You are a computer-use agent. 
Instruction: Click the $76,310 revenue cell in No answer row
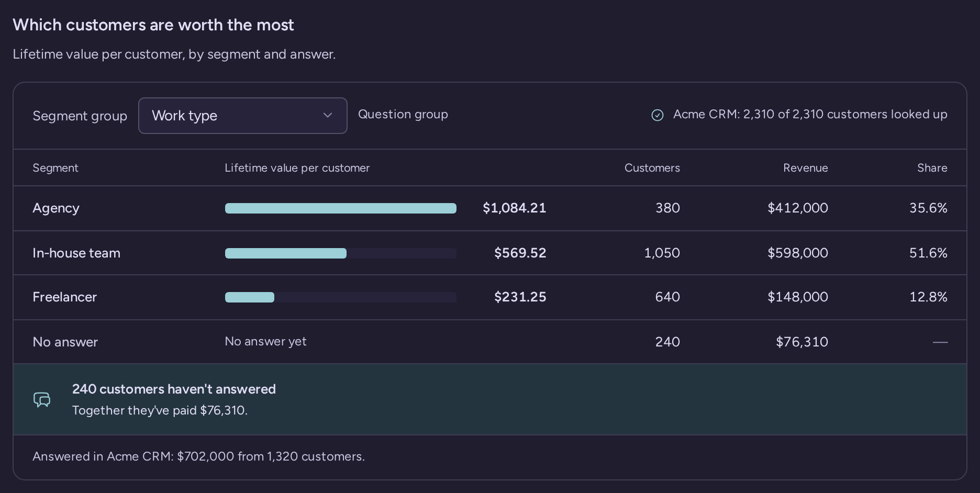pos(802,342)
